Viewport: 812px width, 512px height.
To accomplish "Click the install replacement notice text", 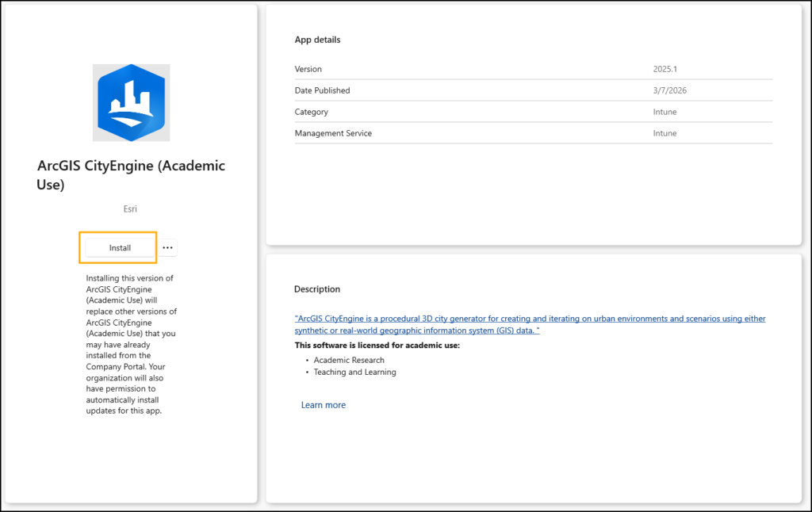I will click(131, 345).
